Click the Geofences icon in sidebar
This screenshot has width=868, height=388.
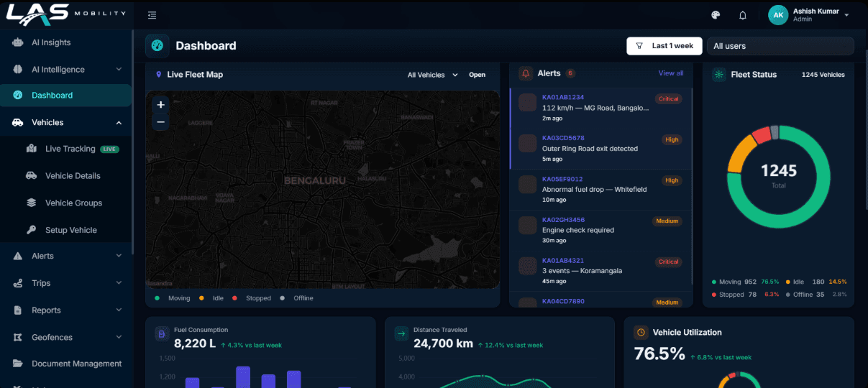18,338
